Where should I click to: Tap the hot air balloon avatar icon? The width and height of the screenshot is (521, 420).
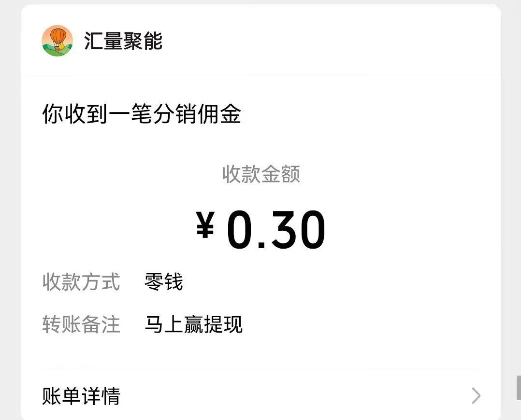[57, 41]
